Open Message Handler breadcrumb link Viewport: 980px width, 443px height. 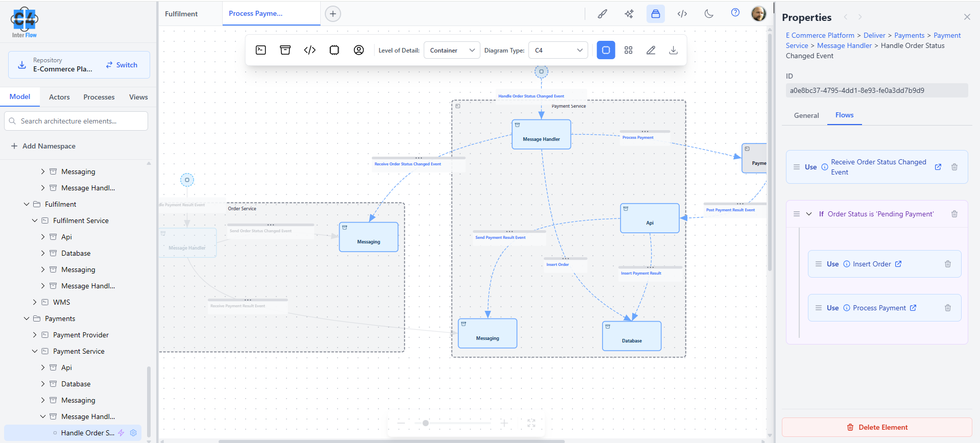click(x=844, y=45)
